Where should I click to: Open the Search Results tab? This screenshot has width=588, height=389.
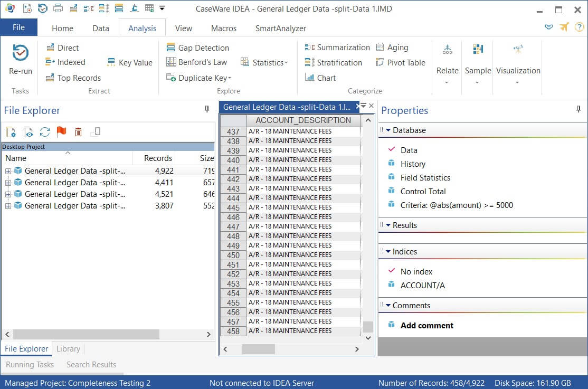coord(91,365)
